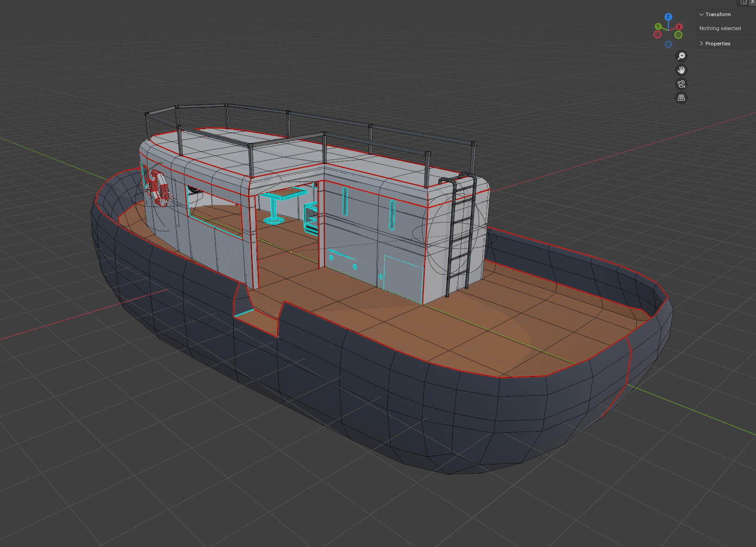Toggle the camera view

pos(681,84)
